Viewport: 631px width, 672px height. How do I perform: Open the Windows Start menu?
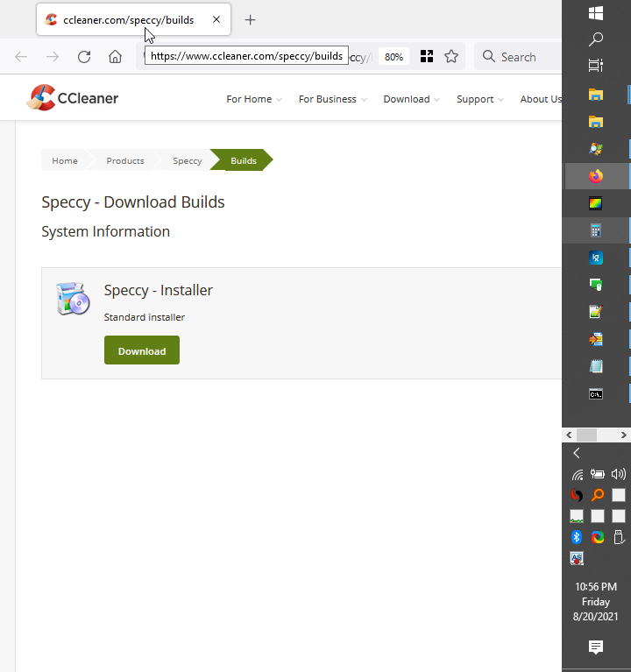pyautogui.click(x=596, y=13)
